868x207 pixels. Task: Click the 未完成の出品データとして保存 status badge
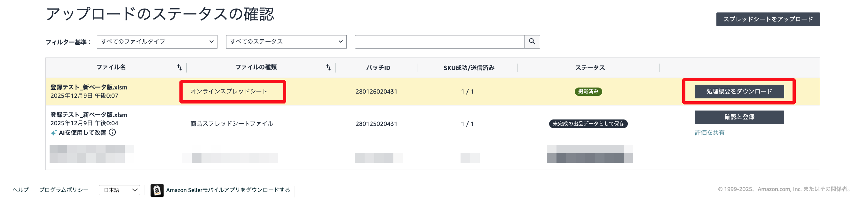click(588, 124)
